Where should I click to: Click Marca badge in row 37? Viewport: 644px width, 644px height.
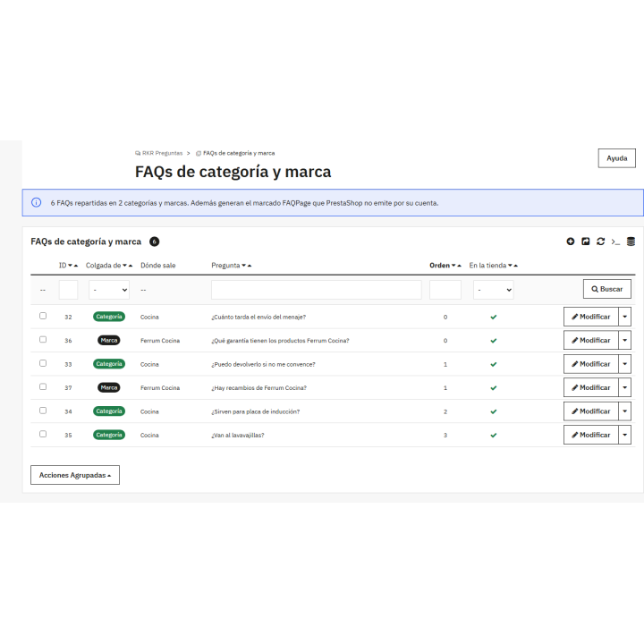coord(109,387)
